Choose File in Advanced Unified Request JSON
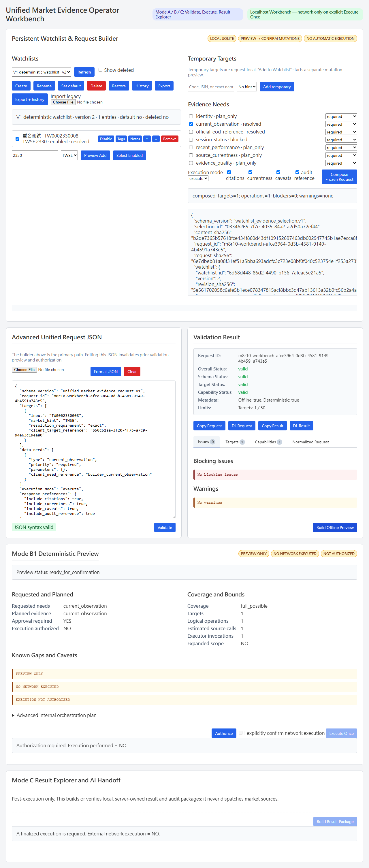 click(25, 370)
